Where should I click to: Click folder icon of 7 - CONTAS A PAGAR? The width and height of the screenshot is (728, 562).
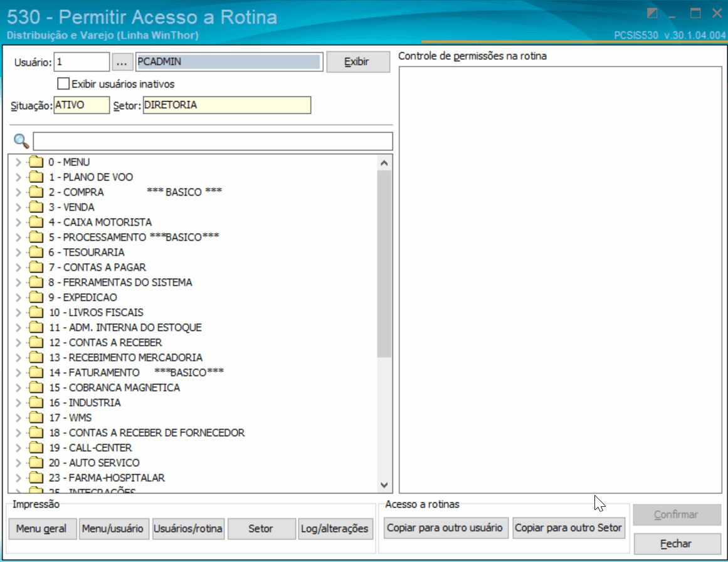tap(36, 268)
